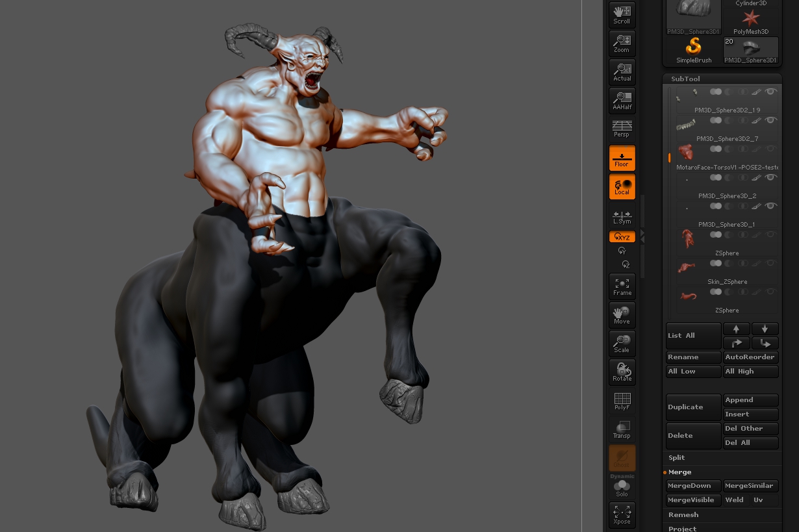Activate the Scroll canvas navigation button
The height and width of the screenshot is (532, 799).
622,15
